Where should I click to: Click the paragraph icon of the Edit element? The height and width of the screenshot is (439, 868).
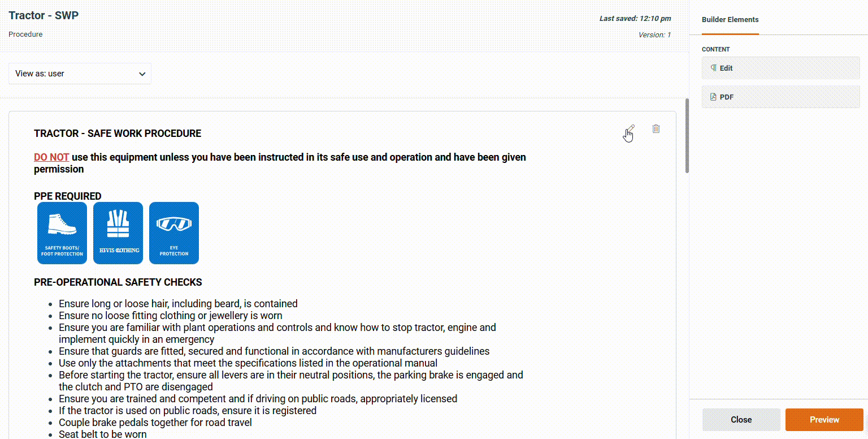click(x=714, y=68)
